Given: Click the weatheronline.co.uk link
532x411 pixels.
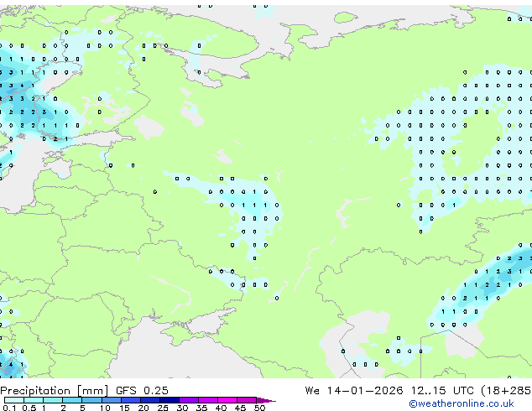Looking at the screenshot, I should coord(461,403).
